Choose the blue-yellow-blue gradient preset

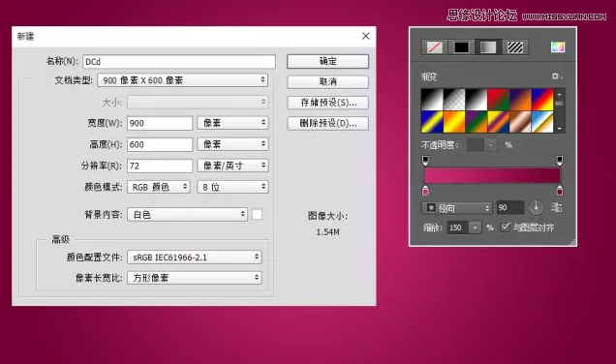tap(432, 122)
